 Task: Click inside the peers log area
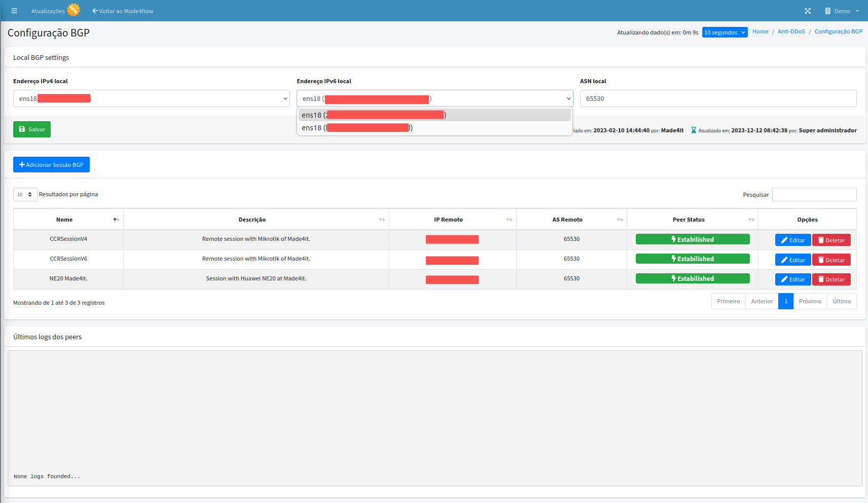click(x=435, y=418)
